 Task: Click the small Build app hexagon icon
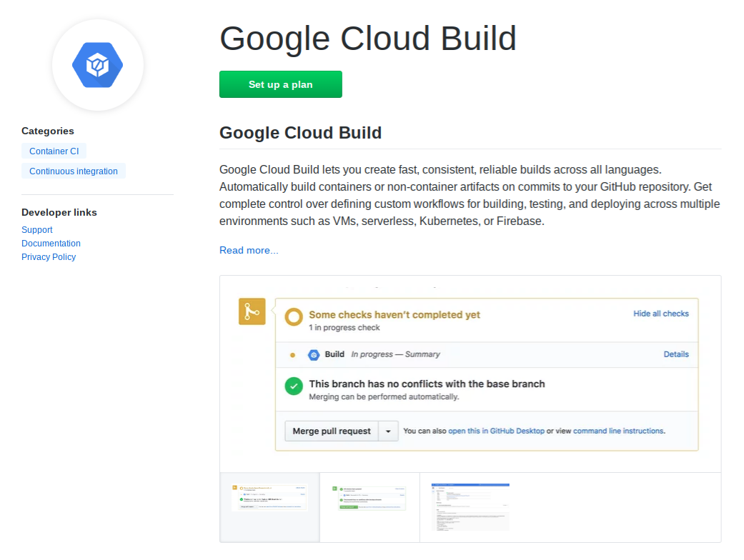[313, 354]
